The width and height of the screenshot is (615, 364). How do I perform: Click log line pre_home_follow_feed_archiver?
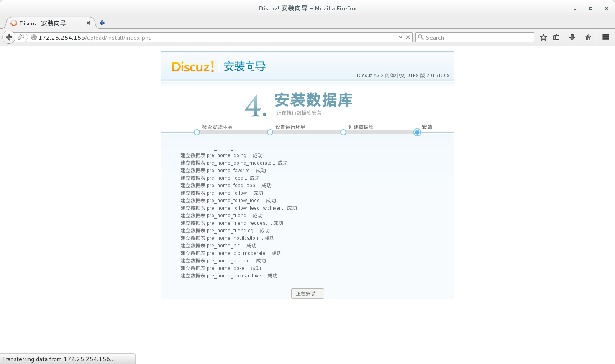tap(239, 208)
